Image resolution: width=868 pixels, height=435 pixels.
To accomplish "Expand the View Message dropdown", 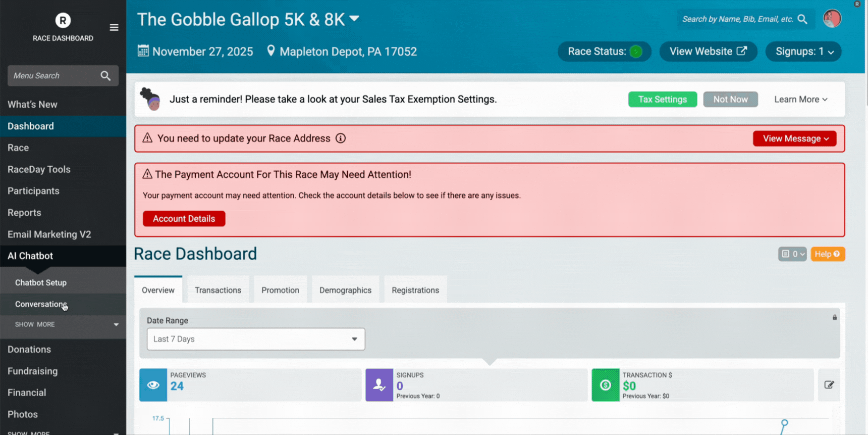I will [x=794, y=138].
